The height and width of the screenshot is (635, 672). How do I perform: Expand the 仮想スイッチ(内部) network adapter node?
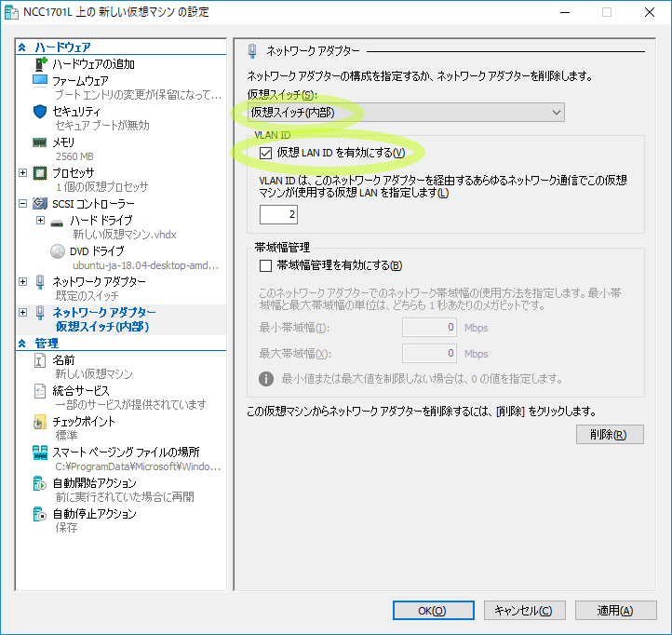pyautogui.click(x=23, y=313)
